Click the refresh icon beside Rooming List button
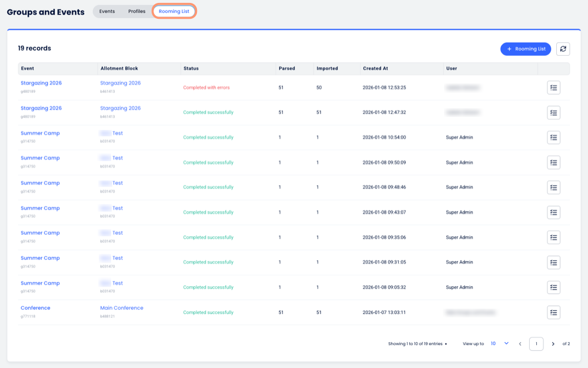Screen dimensions: 588x368 tap(563, 49)
